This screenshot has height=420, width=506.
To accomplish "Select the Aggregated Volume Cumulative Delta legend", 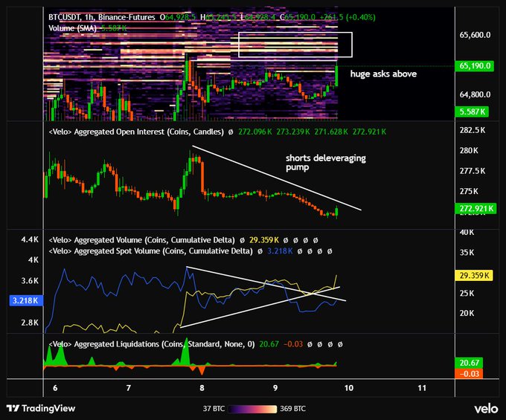I will click(141, 240).
